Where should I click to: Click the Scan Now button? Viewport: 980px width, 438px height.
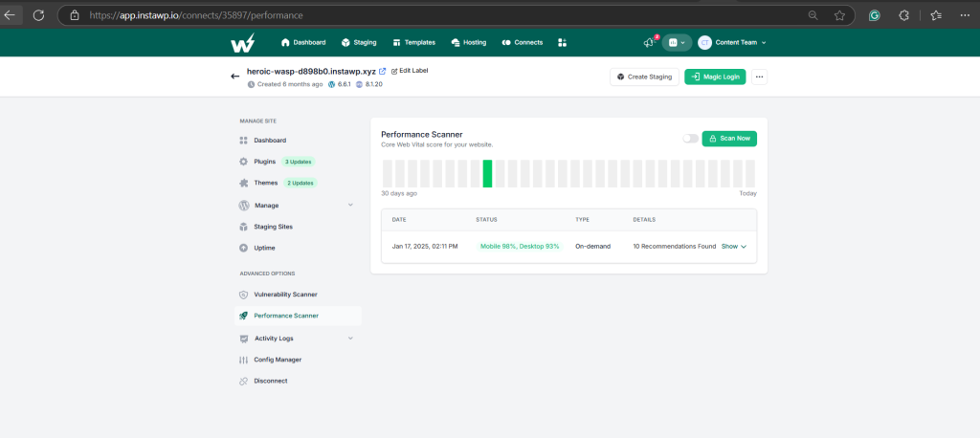pos(729,138)
